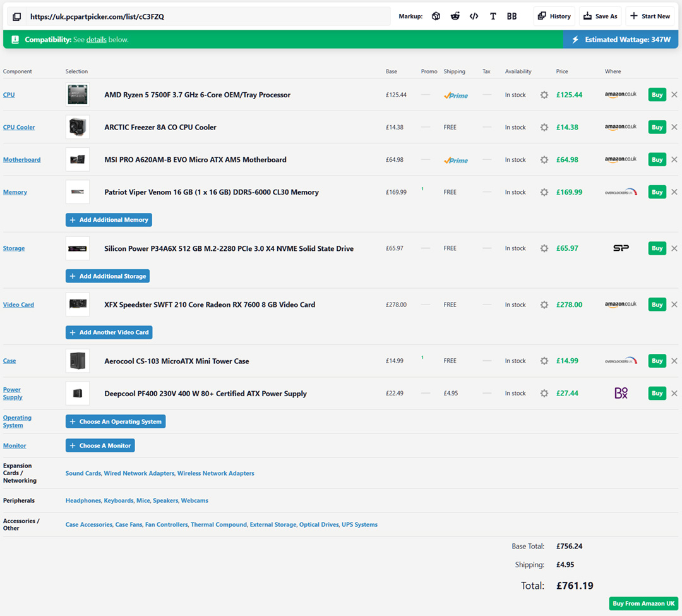The height and width of the screenshot is (616, 682).
Task: Open the gear settings for the CPU row
Action: pos(544,95)
